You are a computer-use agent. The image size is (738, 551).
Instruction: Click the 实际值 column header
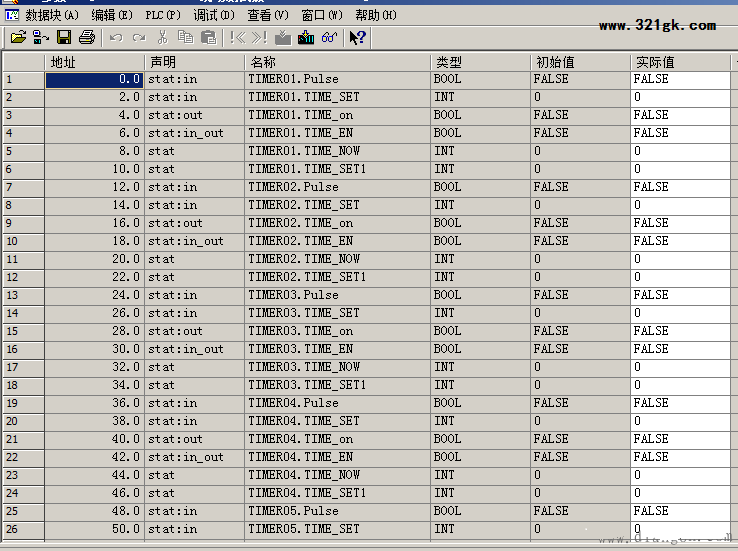coord(680,62)
